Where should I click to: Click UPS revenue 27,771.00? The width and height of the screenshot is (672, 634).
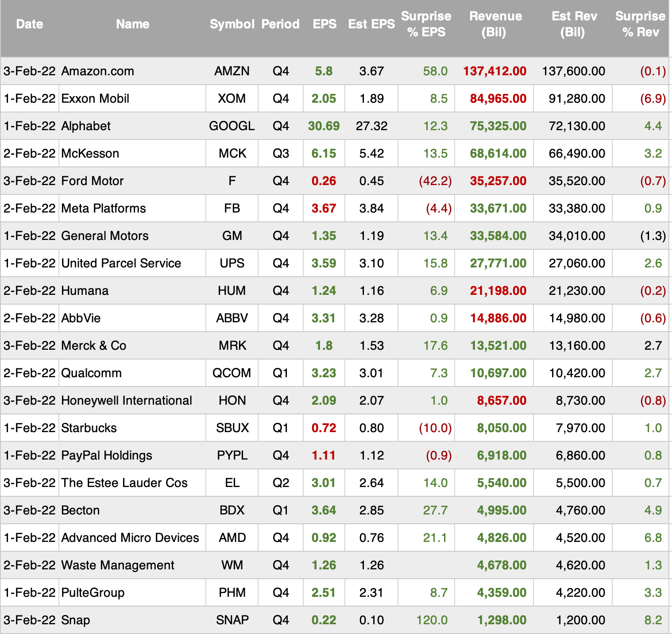tap(498, 263)
